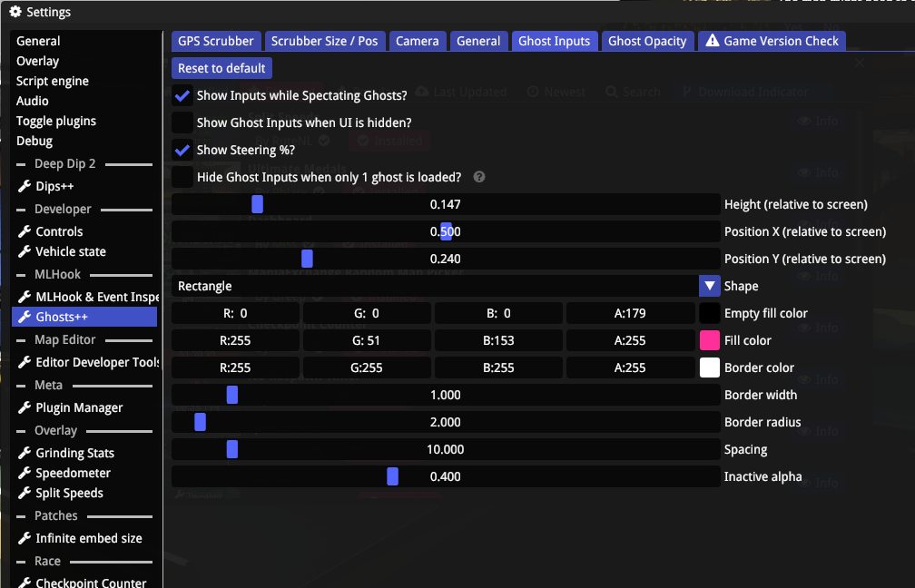Click the wrench icon beside Dips++
The image size is (915, 588).
25,186
